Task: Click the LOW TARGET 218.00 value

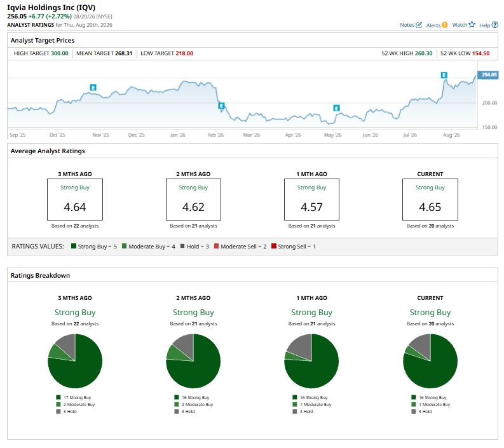Action: click(184, 53)
